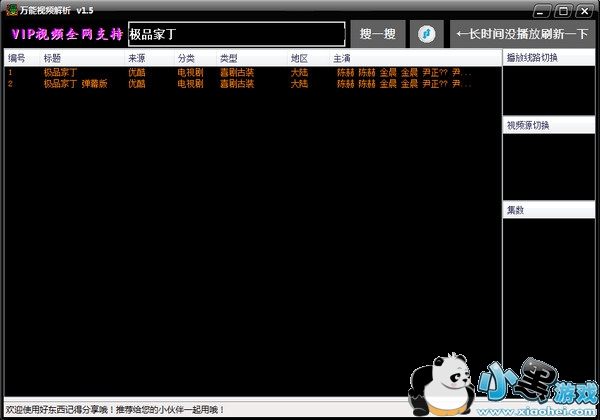Focus the search field containing 极品家丁

[236, 34]
